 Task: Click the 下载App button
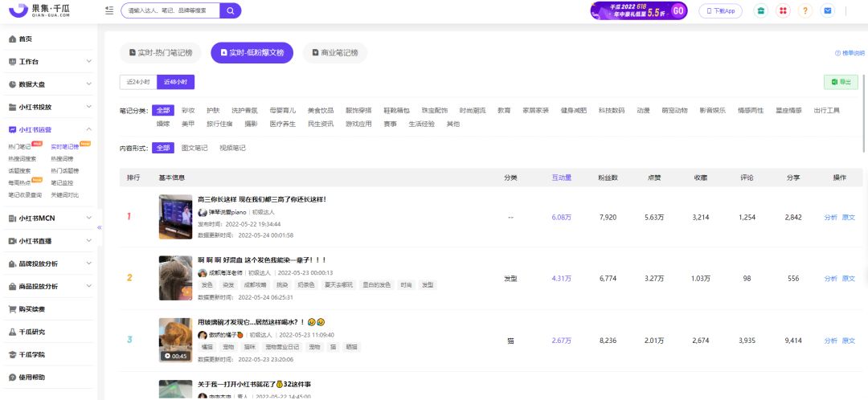coord(720,10)
